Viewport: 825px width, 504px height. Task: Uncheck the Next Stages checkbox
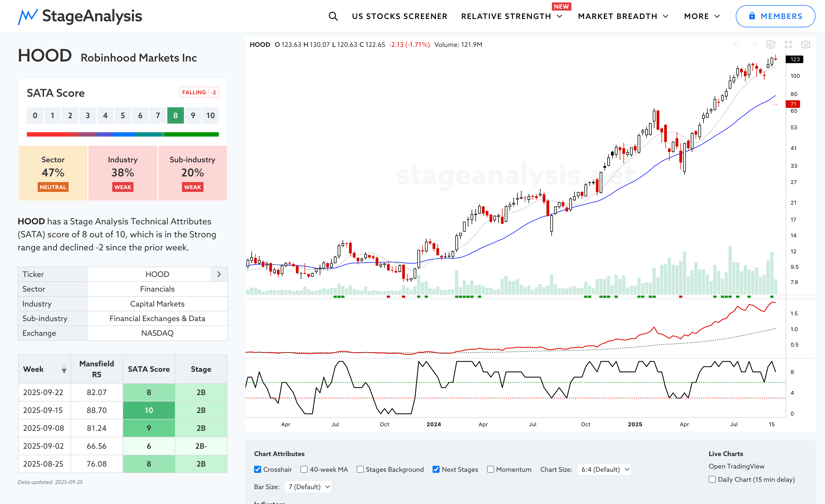(436, 469)
